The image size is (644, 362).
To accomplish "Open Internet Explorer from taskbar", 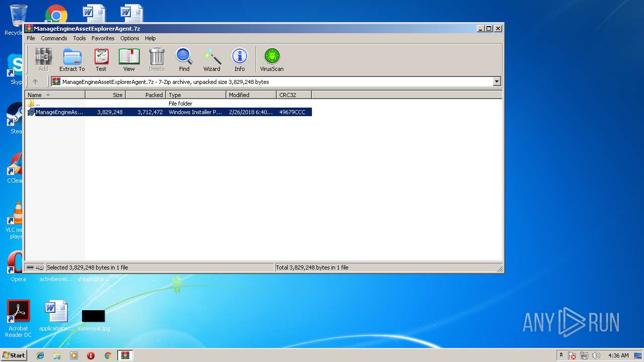I will (40, 355).
